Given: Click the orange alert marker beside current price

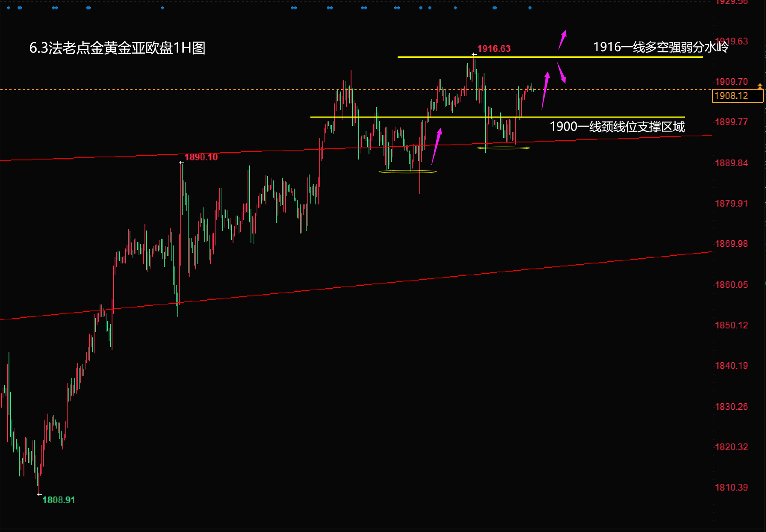Looking at the screenshot, I should (760, 87).
